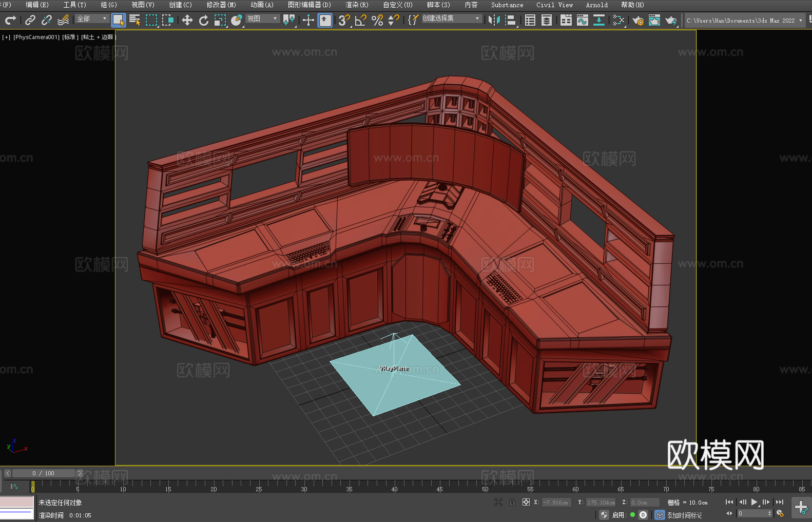The width and height of the screenshot is (812, 522).
Task: Open the Mirror tool
Action: click(494, 21)
